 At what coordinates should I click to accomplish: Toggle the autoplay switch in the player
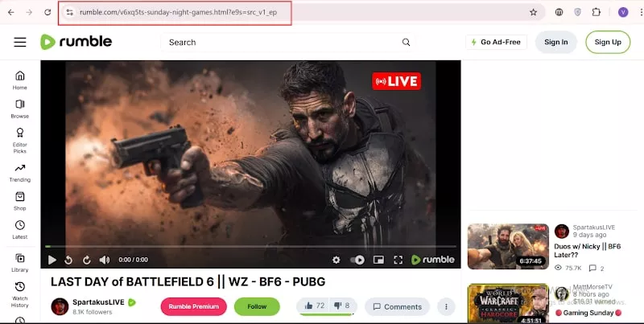pos(357,260)
